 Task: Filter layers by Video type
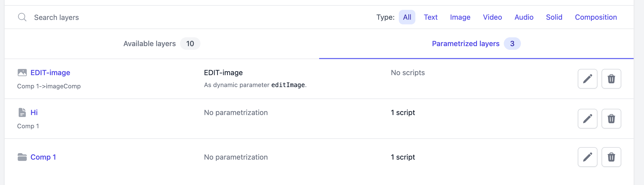click(492, 17)
